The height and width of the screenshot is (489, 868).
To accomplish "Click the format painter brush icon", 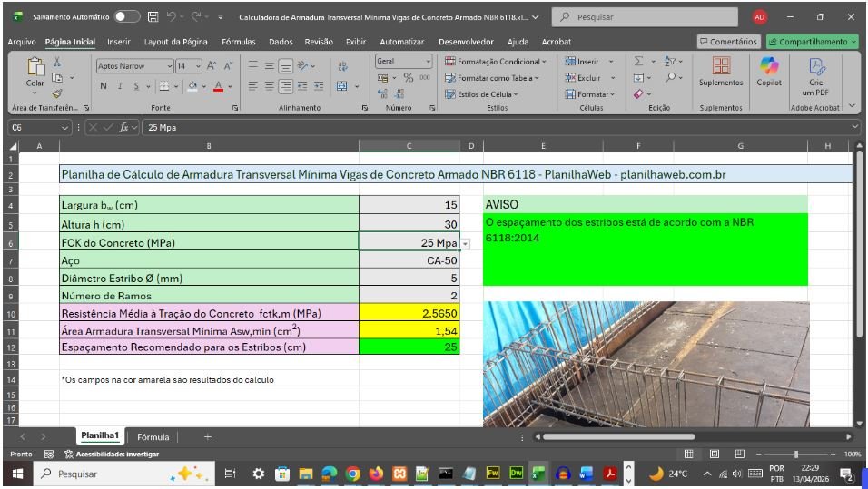I will click(x=57, y=93).
